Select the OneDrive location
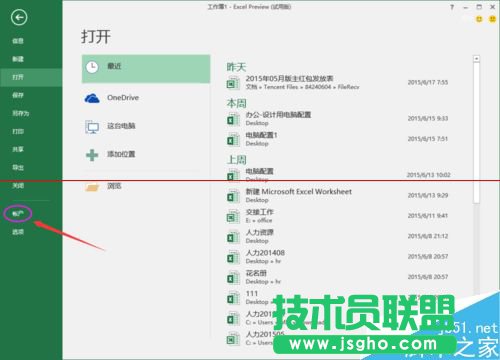 (x=146, y=98)
